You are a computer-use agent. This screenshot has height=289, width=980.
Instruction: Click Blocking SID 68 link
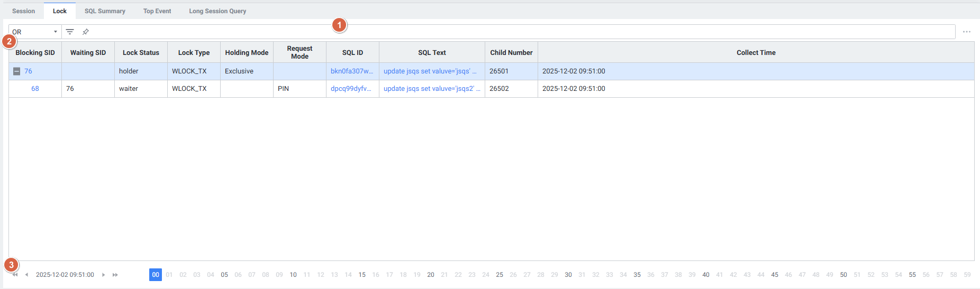click(35, 89)
